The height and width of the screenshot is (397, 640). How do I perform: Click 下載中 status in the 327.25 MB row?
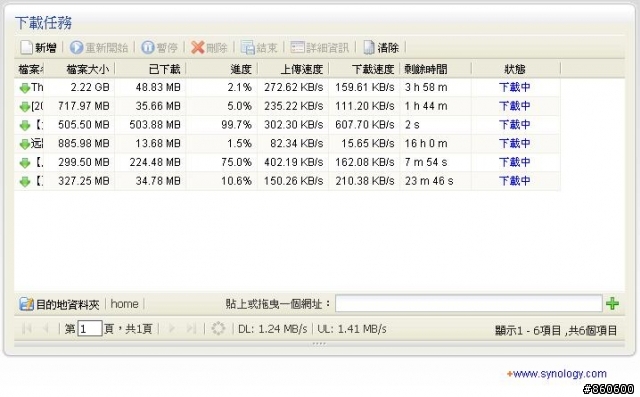pos(515,181)
